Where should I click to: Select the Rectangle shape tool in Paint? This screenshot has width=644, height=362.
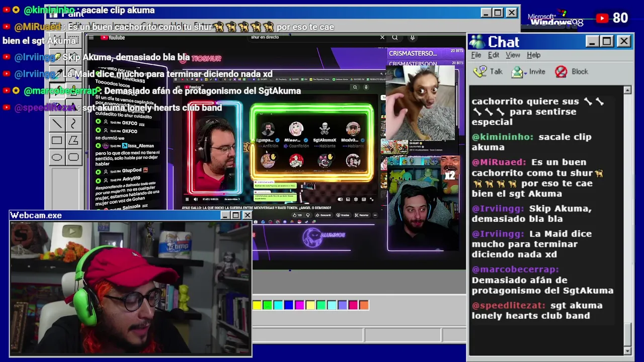(57, 140)
